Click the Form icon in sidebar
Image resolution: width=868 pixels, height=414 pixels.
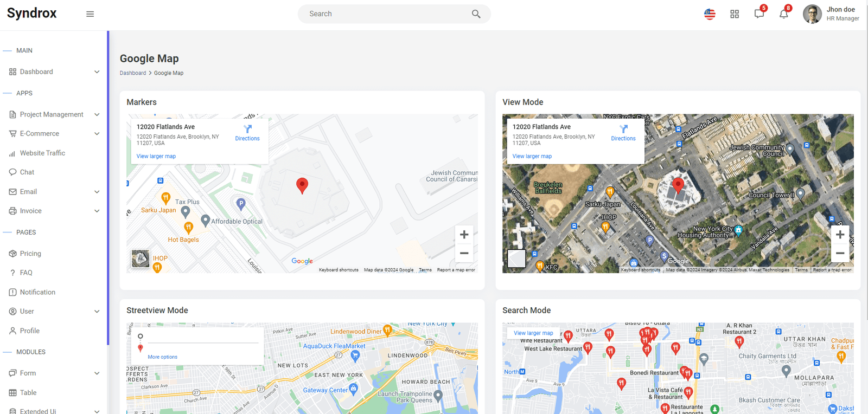pyautogui.click(x=12, y=373)
